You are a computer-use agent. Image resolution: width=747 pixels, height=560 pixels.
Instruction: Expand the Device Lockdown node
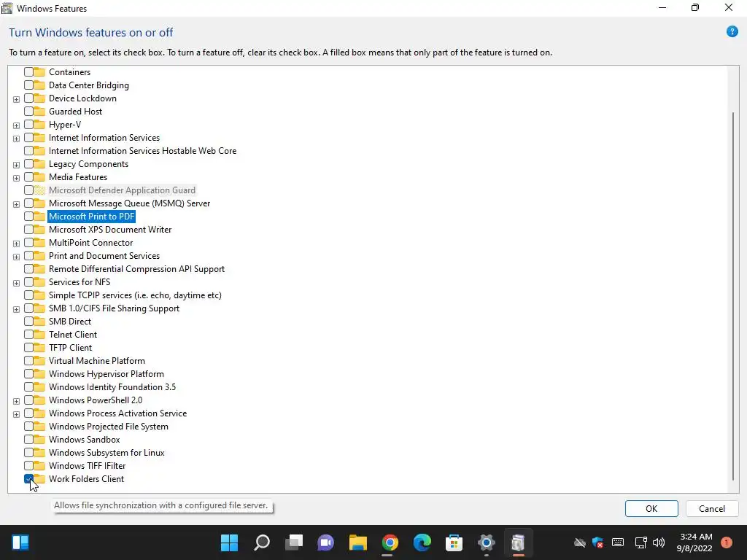click(x=16, y=99)
